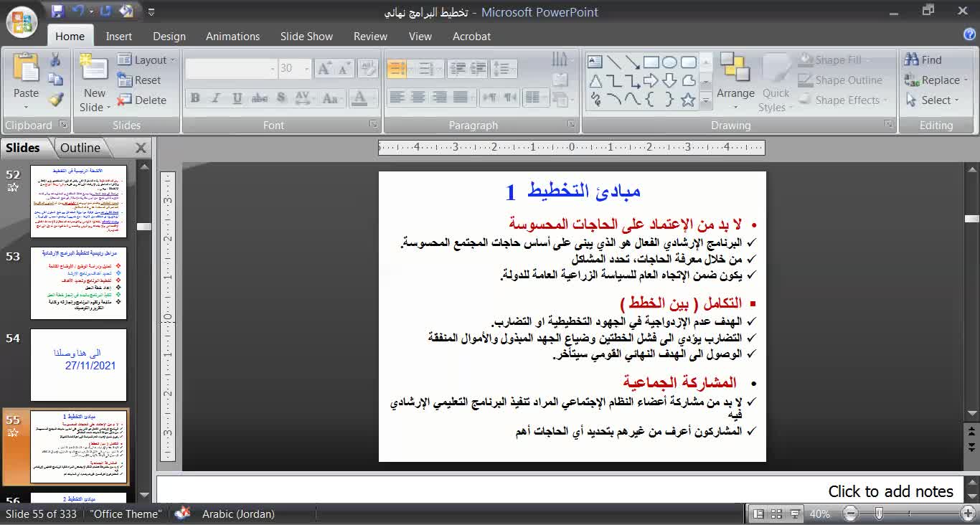The image size is (980, 525).
Task: Switch to Slide Sorter view
Action: point(776,514)
